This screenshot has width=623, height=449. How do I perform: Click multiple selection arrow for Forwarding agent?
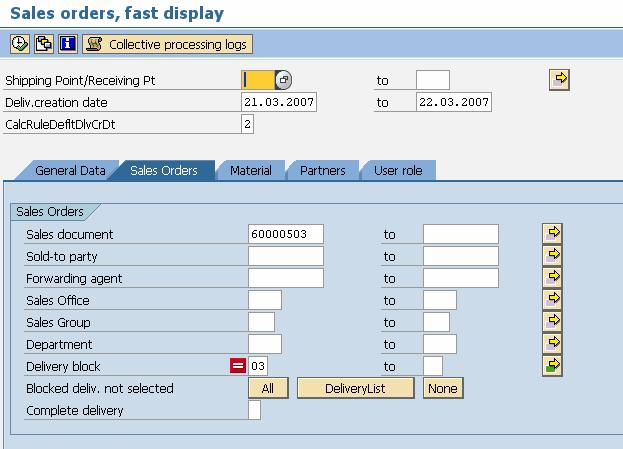[552, 277]
